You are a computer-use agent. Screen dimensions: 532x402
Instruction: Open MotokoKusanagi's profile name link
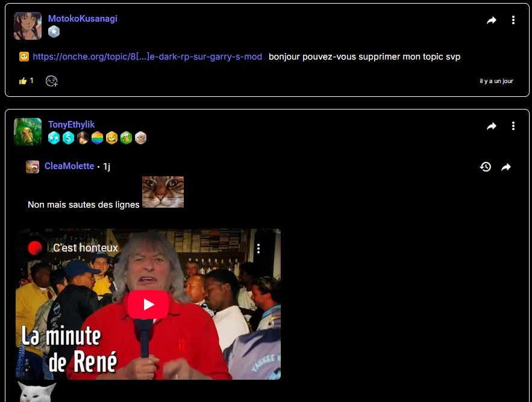(x=83, y=19)
